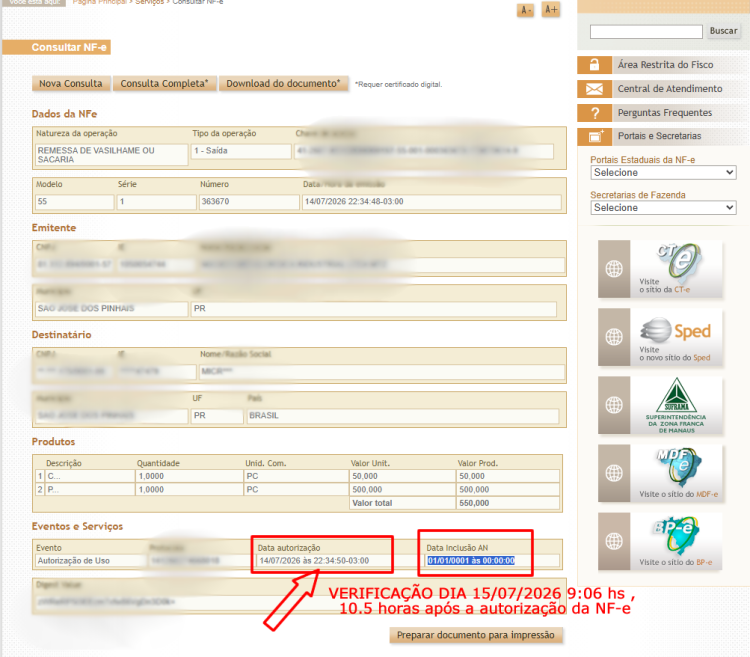Click product row 2 Quantidade 1,0000
Viewport: 750px width, 657px height.
tap(189, 490)
